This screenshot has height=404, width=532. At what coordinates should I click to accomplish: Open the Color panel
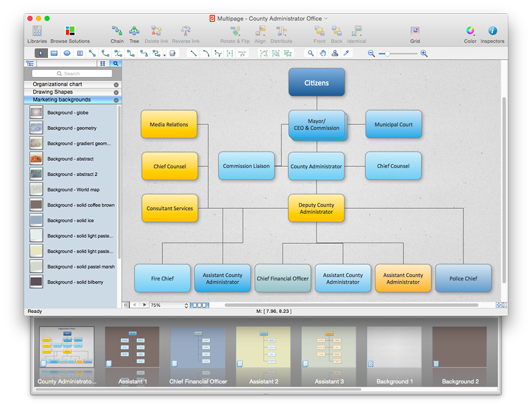pyautogui.click(x=470, y=35)
